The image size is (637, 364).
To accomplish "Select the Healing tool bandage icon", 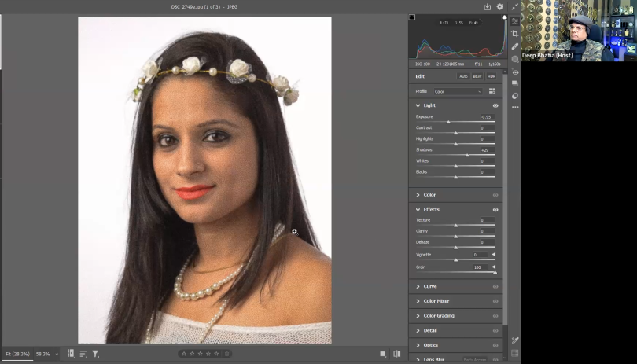I will (x=515, y=46).
